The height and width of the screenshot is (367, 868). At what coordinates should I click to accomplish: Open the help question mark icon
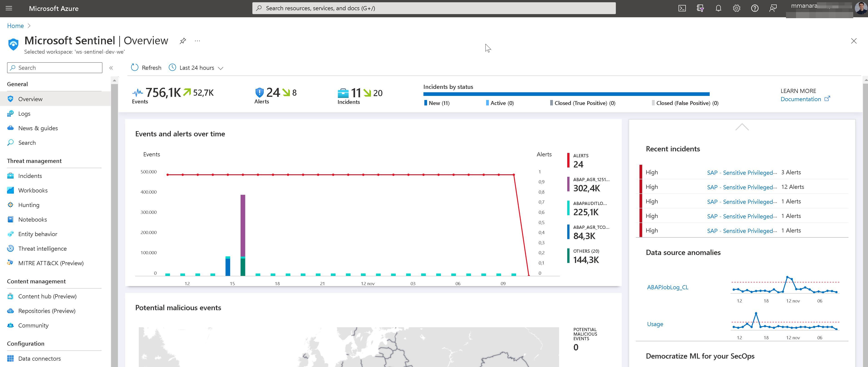pos(755,8)
